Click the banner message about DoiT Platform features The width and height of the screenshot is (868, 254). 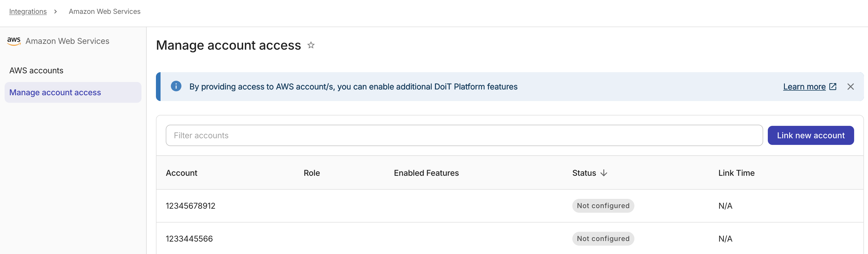353,87
